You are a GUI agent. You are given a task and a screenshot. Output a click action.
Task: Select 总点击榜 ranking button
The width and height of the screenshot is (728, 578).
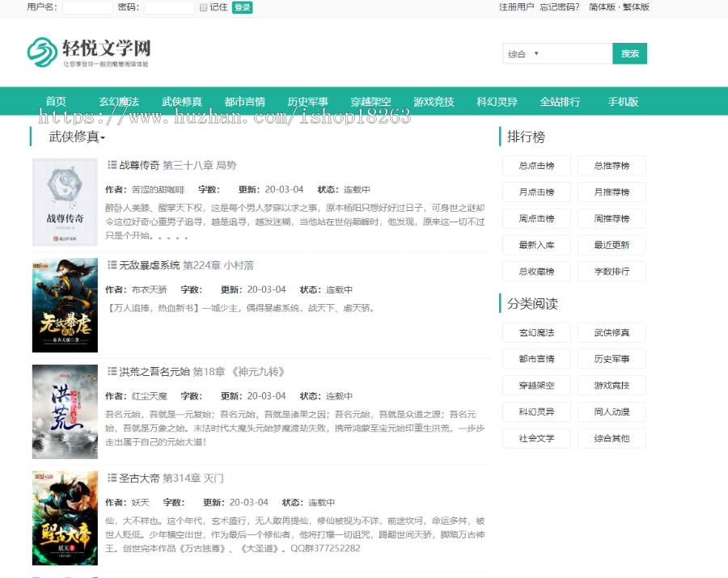click(x=536, y=166)
